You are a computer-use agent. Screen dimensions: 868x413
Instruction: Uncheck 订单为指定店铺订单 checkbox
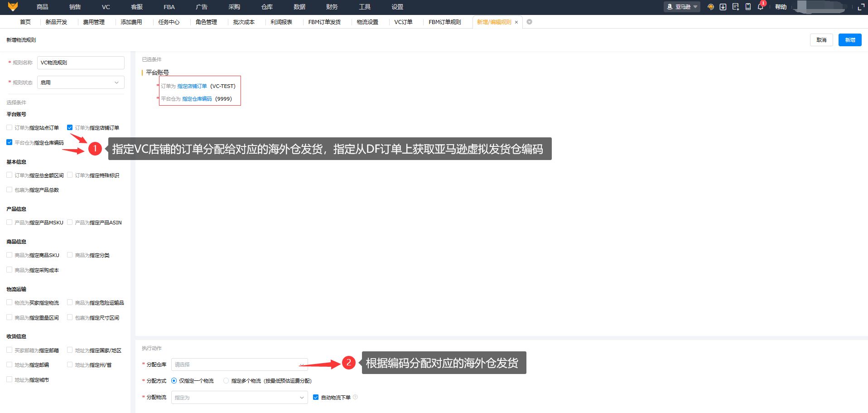point(70,127)
